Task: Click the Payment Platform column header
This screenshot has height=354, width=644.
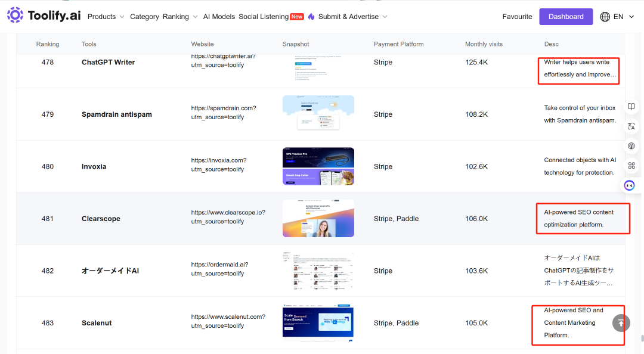Action: click(x=398, y=44)
